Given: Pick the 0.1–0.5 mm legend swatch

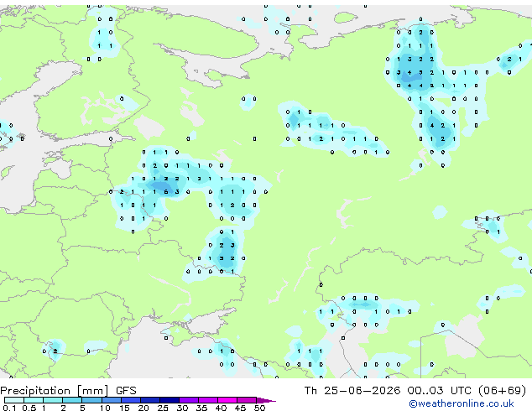Looking at the screenshot, I should [14, 400].
